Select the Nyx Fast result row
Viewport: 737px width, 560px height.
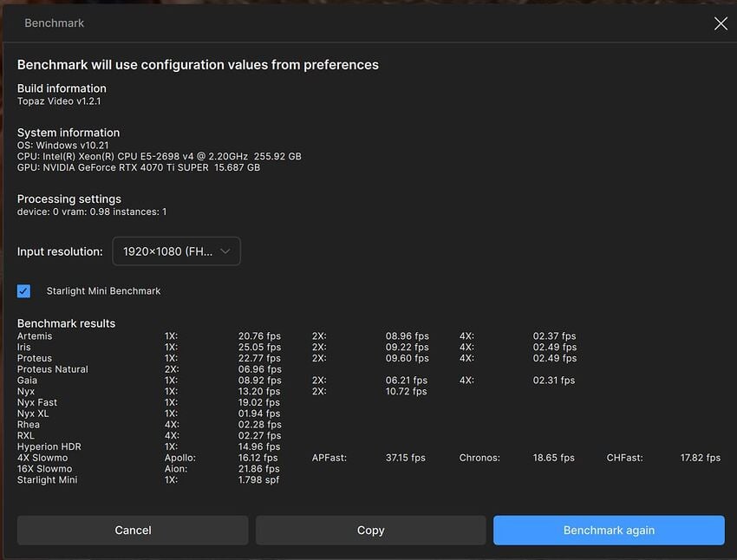click(36, 401)
